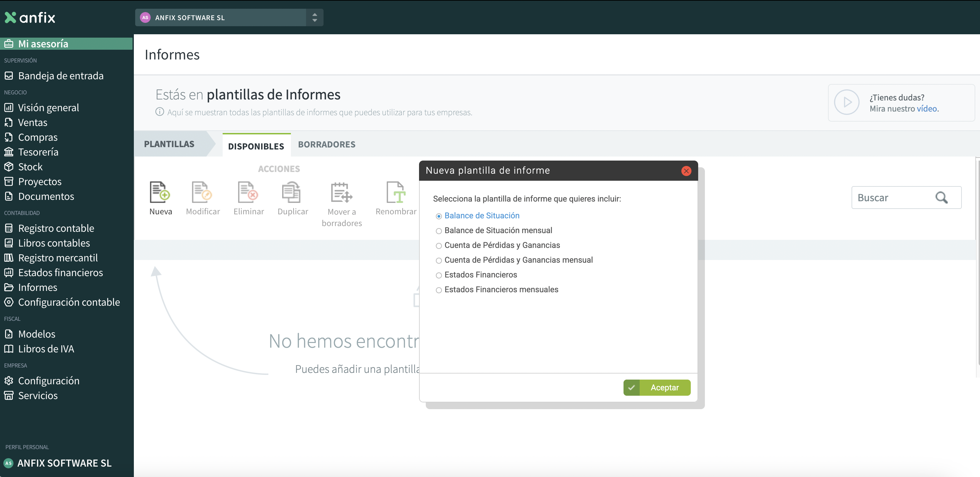Open the ANFIX SOFTWARE SL company selector
Screen dimensions: 980x477
point(221,17)
